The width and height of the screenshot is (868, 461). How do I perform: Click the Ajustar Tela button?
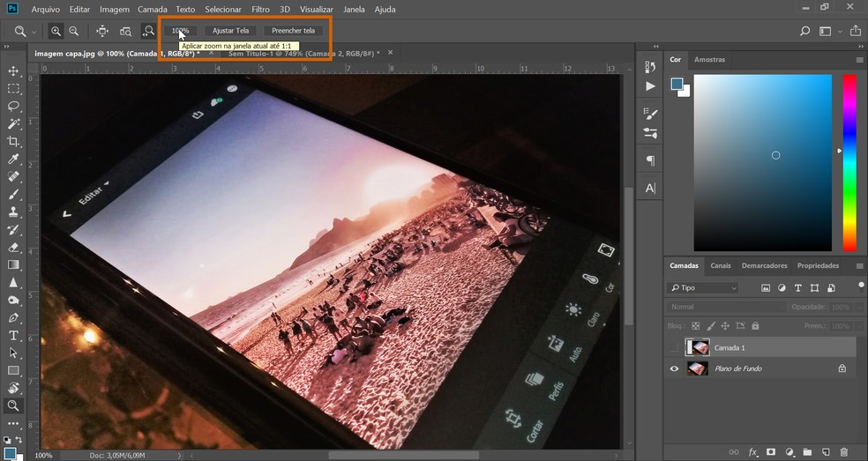[230, 31]
